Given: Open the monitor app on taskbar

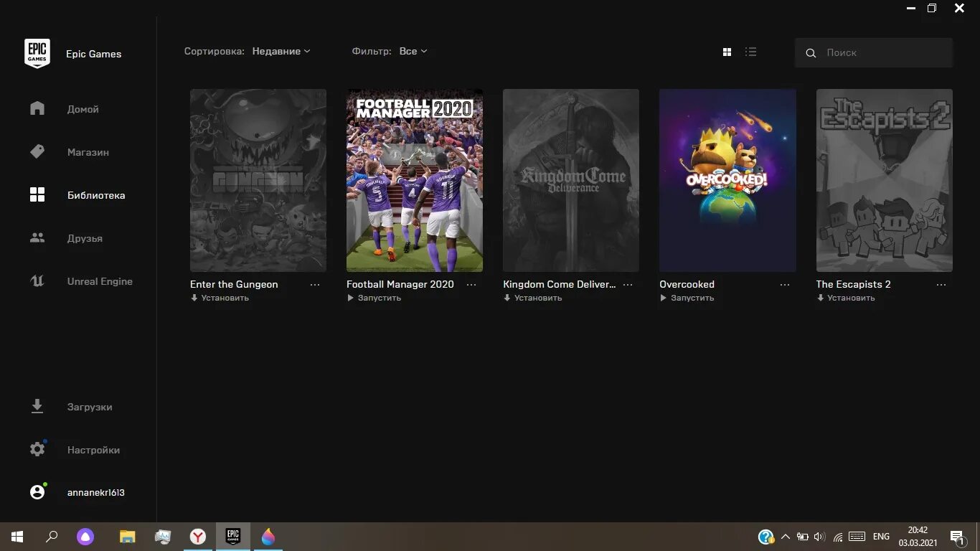Looking at the screenshot, I should [x=163, y=537].
